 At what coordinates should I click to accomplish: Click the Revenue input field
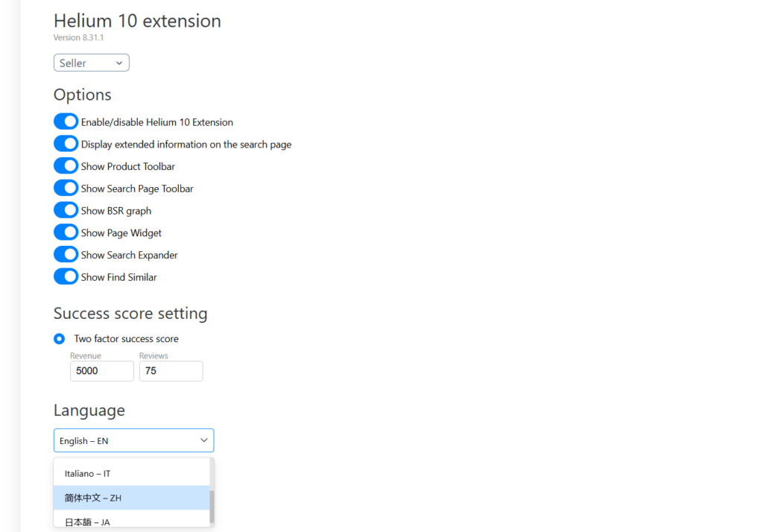coord(101,371)
